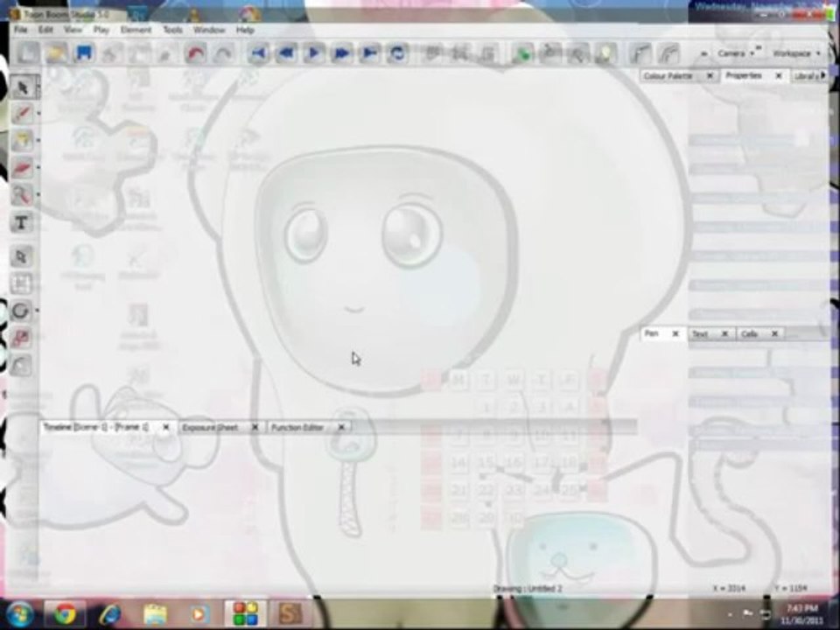
Task: Switch to the Exposure Sheet tab
Action: (x=210, y=428)
